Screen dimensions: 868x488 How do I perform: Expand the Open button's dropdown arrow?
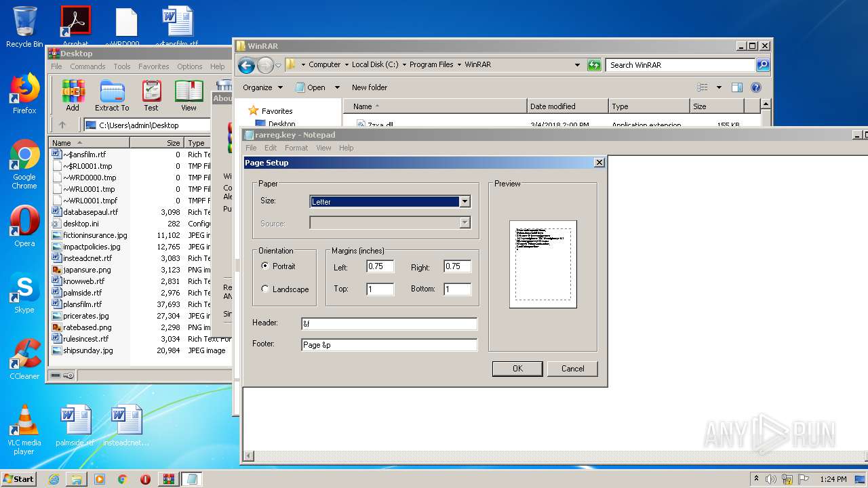pyautogui.click(x=337, y=87)
